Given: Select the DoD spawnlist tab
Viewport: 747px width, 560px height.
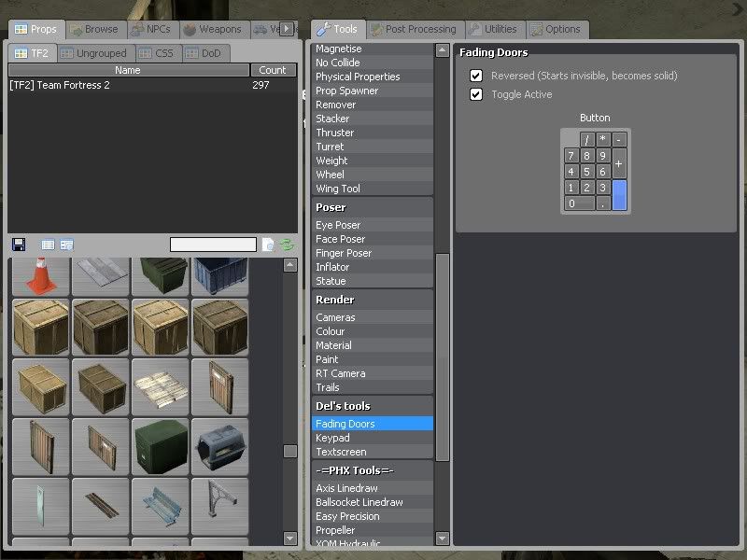Looking at the screenshot, I should click(205, 53).
